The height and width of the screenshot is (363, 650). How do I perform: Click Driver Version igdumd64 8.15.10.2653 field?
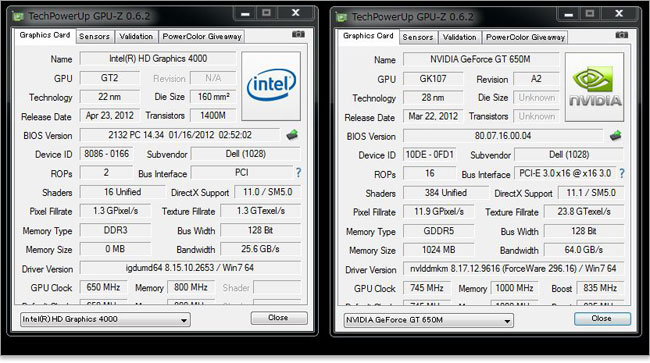pyautogui.click(x=190, y=268)
